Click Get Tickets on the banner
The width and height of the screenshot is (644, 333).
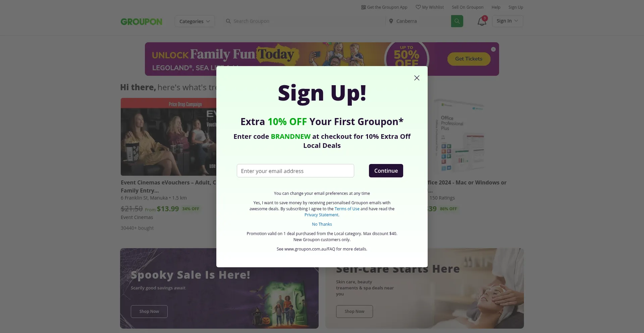(x=469, y=59)
